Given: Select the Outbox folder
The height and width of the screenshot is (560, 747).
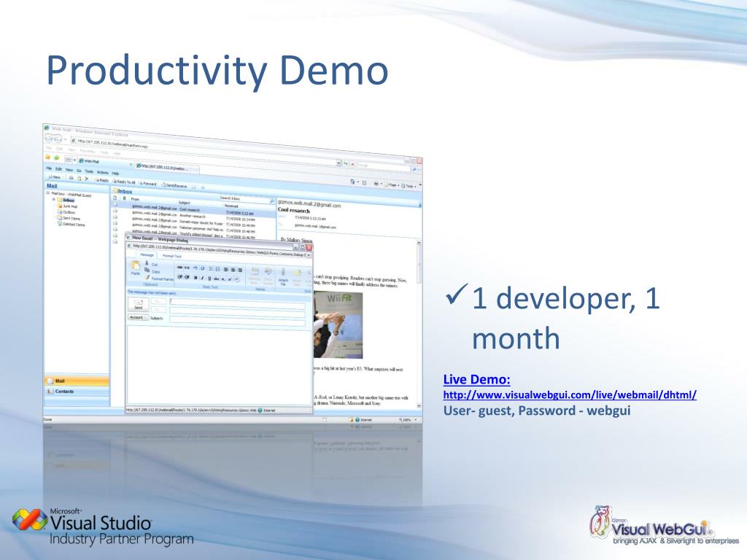Looking at the screenshot, I should 66,212.
